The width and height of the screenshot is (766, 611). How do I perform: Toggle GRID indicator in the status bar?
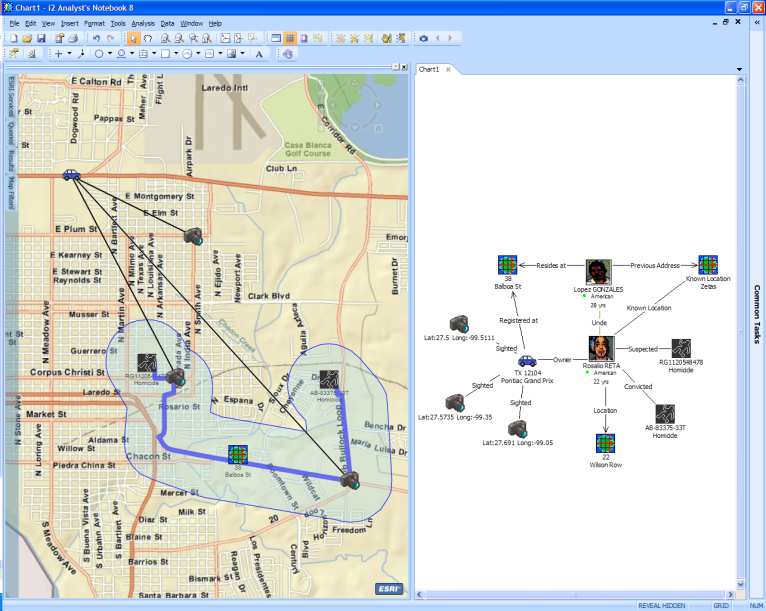click(x=721, y=606)
